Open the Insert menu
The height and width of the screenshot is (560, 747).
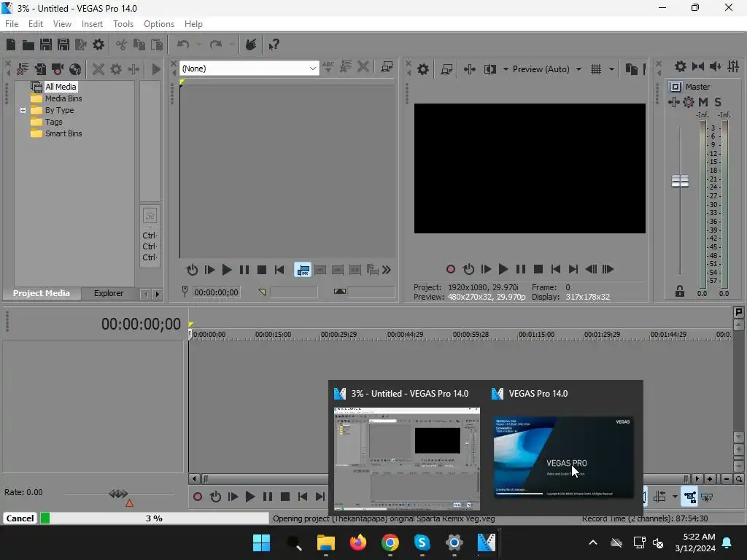tap(92, 24)
